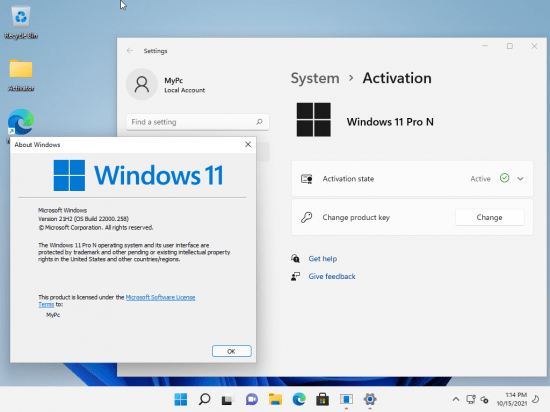Screen dimensions: 550x412
Task: Open the Activator folder on desktop
Action: 21,75
